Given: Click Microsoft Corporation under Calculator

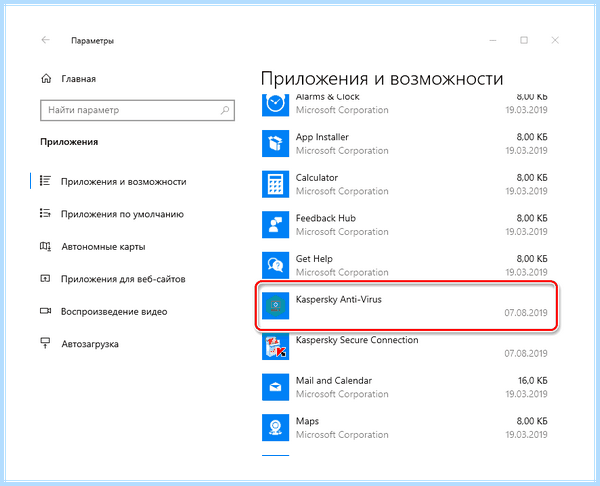Looking at the screenshot, I should pyautogui.click(x=342, y=191).
